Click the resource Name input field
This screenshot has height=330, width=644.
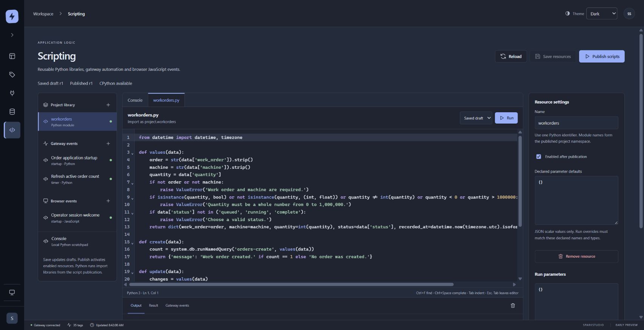click(576, 123)
